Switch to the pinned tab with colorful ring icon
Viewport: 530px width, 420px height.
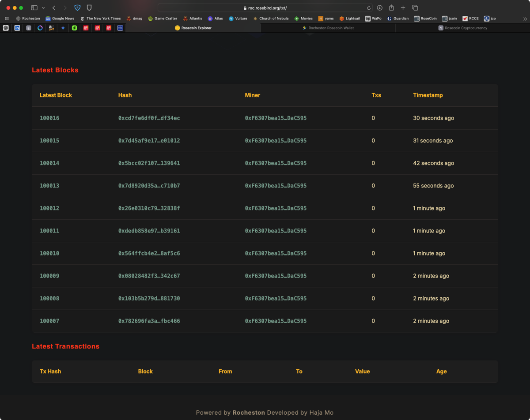click(x=40, y=28)
